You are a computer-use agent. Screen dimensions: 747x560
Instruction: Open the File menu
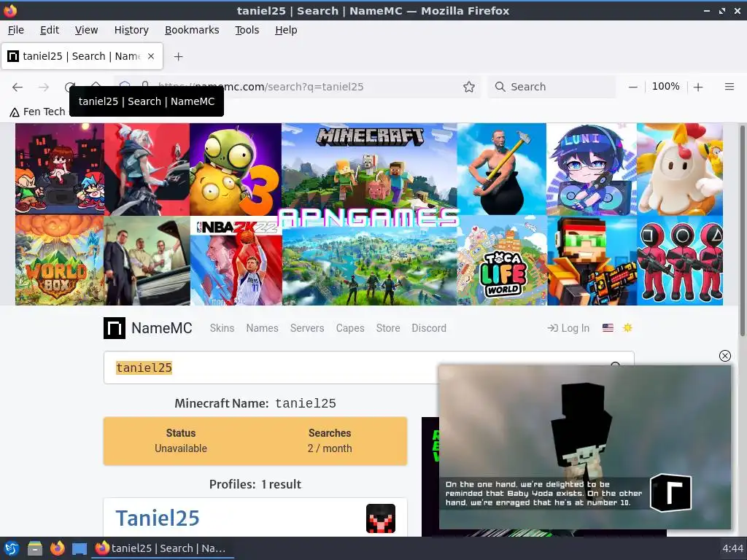pyautogui.click(x=16, y=30)
